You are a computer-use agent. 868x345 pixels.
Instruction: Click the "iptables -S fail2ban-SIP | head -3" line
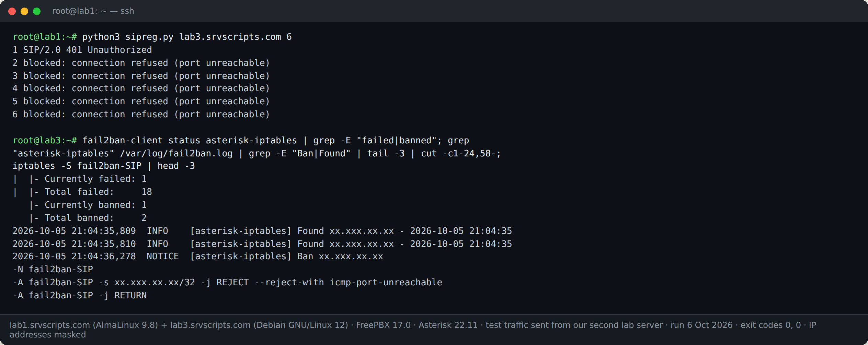pyautogui.click(x=104, y=166)
